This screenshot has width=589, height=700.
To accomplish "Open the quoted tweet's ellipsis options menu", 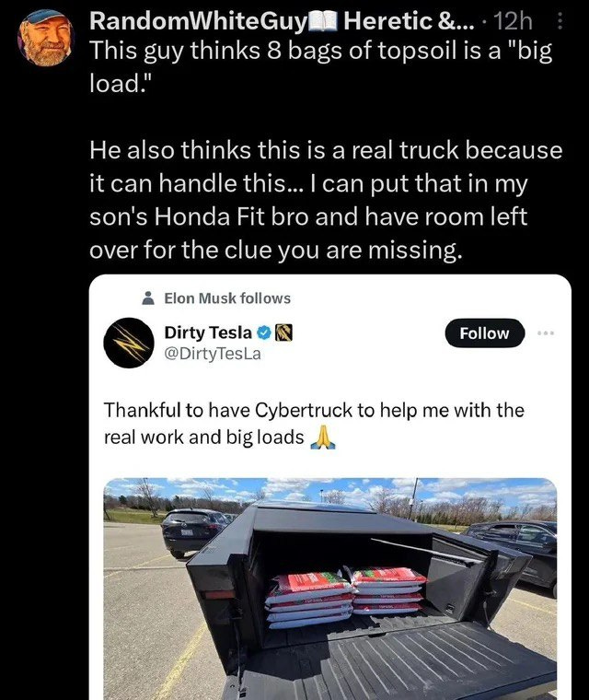I will click(x=546, y=333).
